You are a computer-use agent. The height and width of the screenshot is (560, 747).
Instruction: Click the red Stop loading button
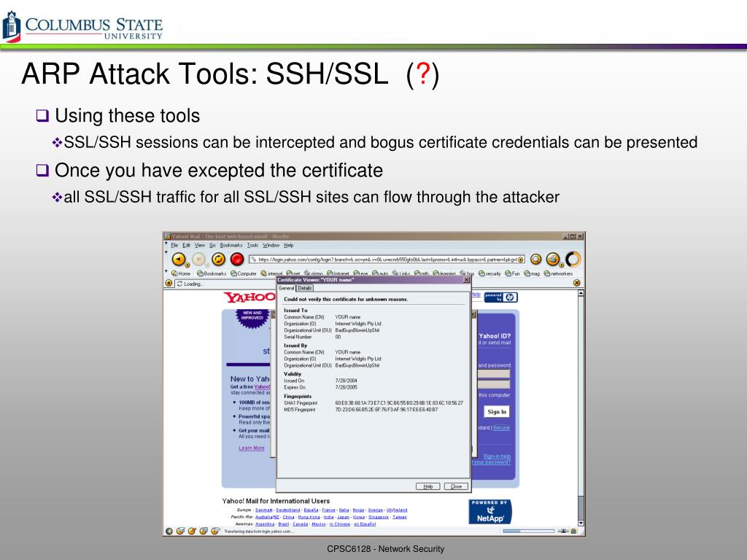pyautogui.click(x=237, y=259)
